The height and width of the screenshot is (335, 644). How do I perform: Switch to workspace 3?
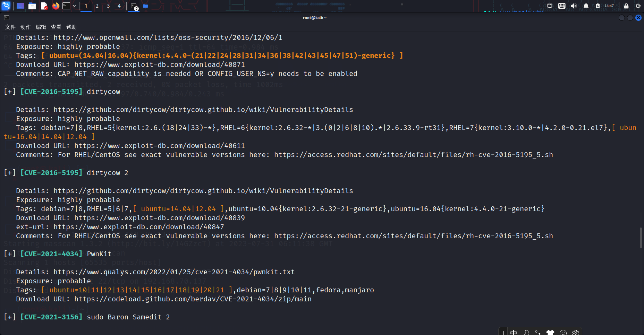[108, 6]
